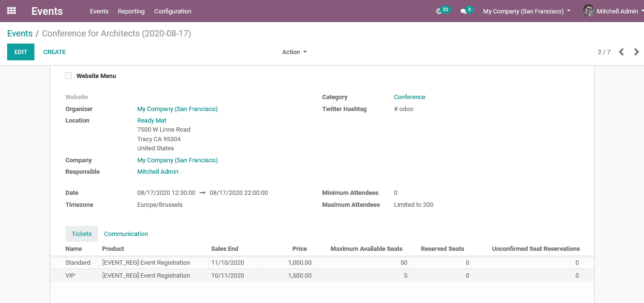
Task: Go to next record arrow
Action: 636,52
